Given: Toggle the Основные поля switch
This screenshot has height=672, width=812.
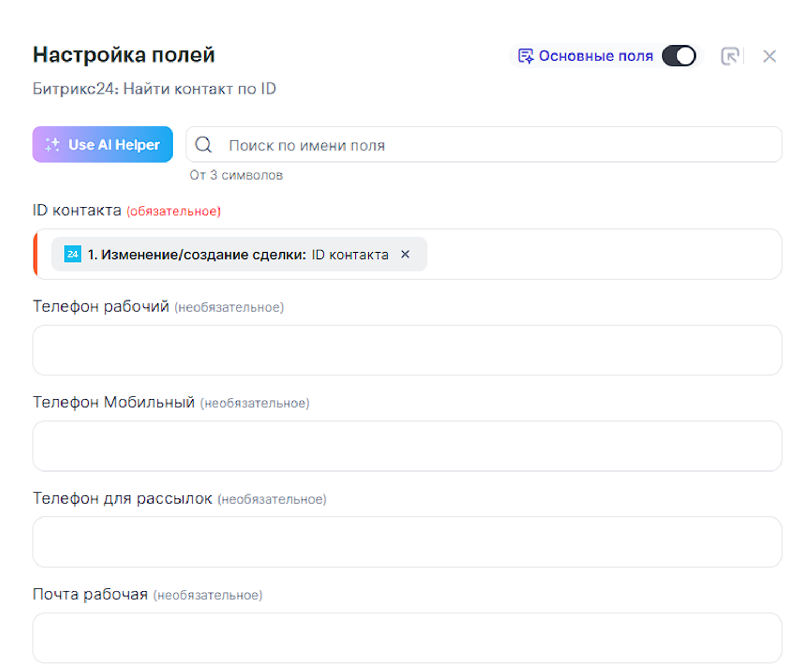Looking at the screenshot, I should click(x=678, y=56).
